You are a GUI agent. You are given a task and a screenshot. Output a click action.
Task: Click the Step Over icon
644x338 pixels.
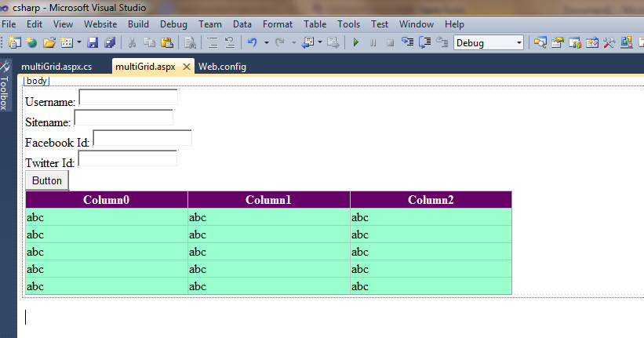pos(424,42)
